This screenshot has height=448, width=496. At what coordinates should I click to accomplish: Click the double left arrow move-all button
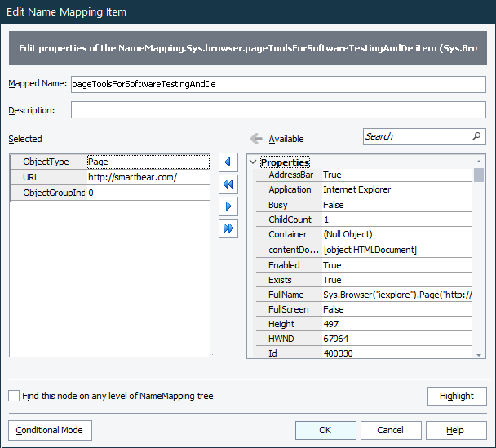[x=228, y=184]
